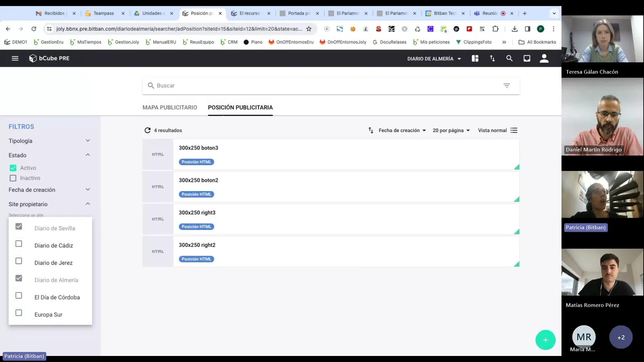Image resolution: width=644 pixels, height=362 pixels.
Task: Open the 20 por página dropdown
Action: tap(451, 130)
